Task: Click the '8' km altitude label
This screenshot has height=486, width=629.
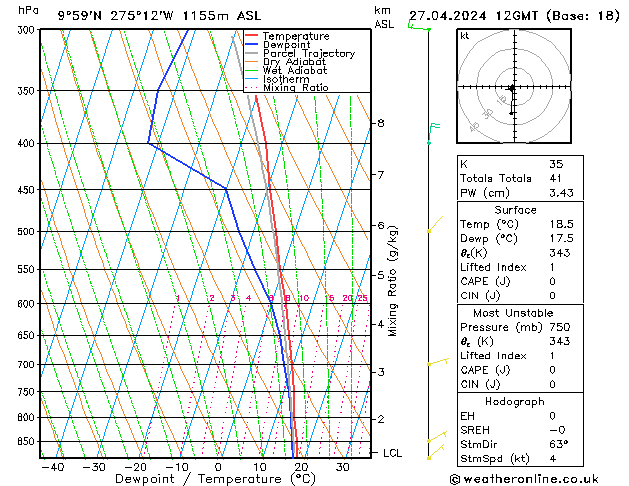Action: coord(381,123)
